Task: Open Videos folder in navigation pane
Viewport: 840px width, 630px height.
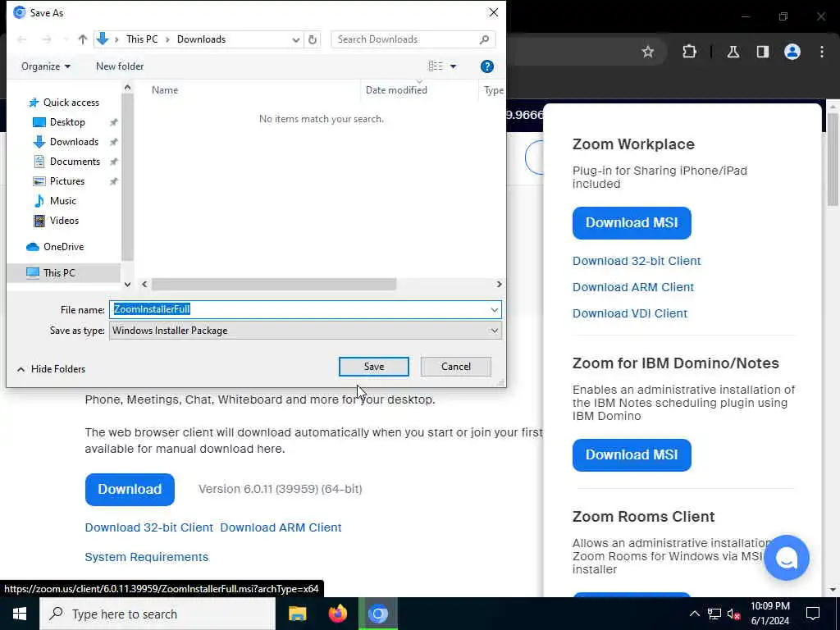Action: pos(64,221)
